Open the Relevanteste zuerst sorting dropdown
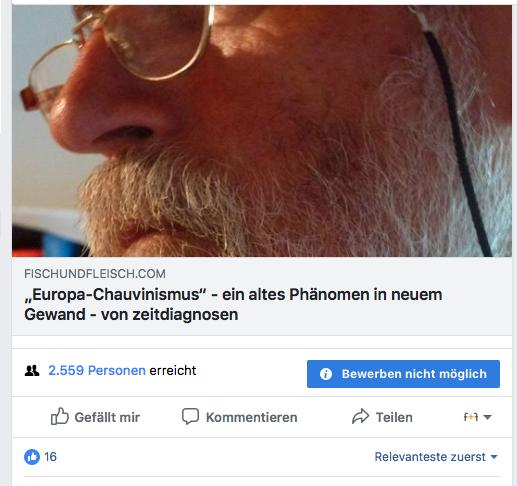Viewport: 517px width, 486px height. coord(436,457)
